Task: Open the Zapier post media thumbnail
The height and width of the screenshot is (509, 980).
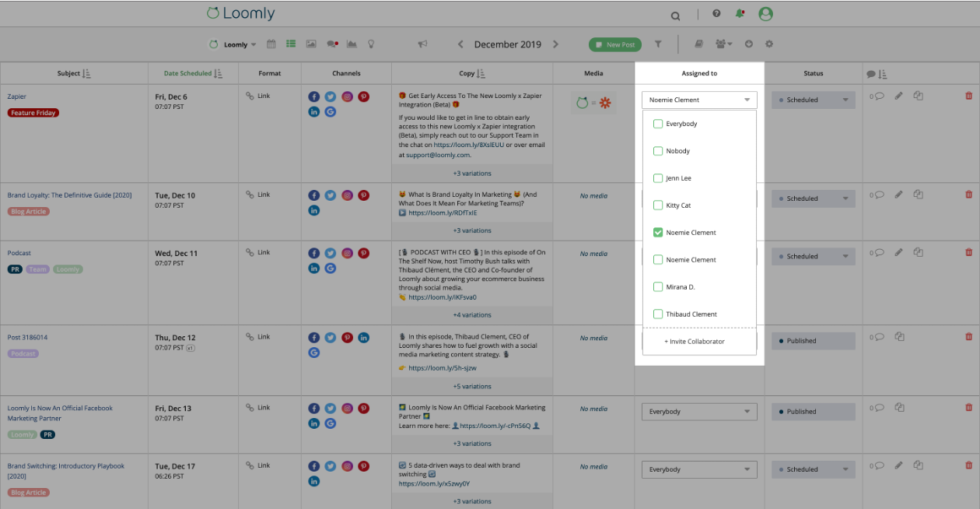Action: 593,102
